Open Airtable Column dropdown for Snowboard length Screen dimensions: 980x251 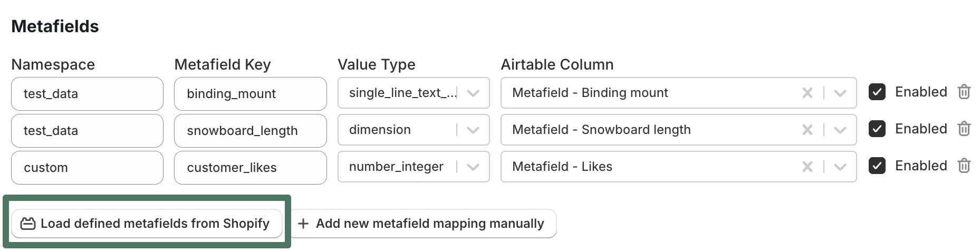840,130
